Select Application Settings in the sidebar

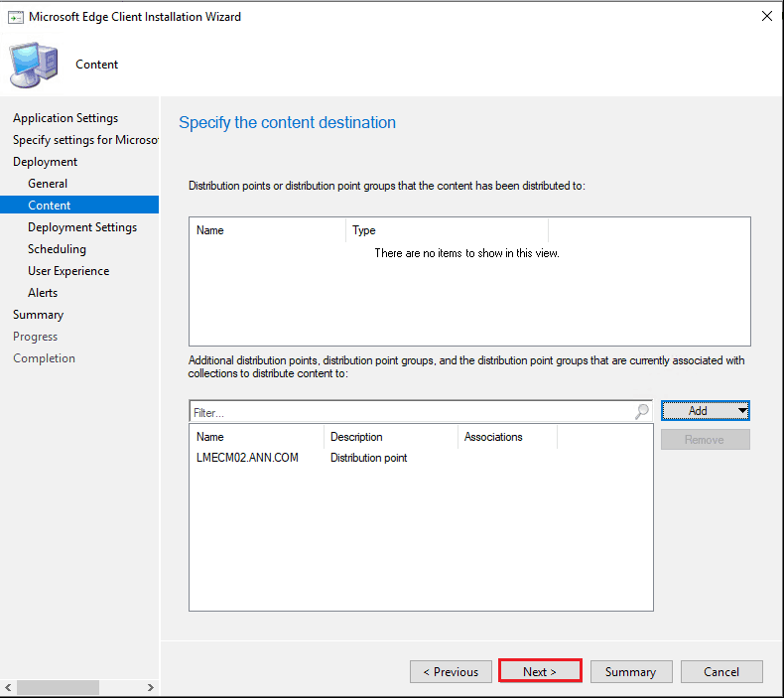click(x=65, y=118)
